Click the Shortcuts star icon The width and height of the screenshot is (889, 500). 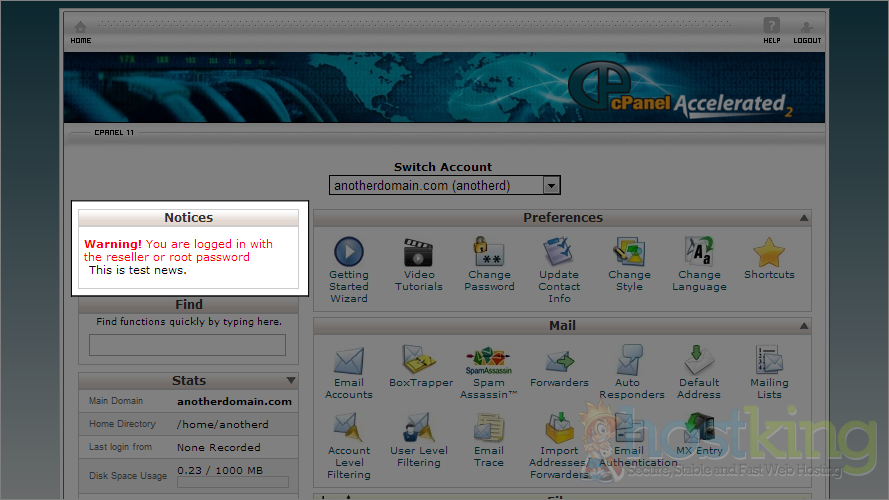[x=769, y=253]
